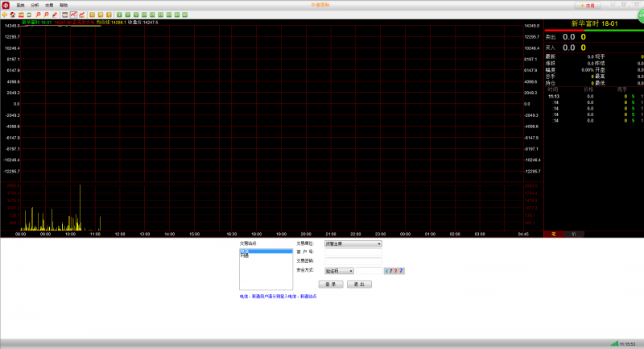Click the 卖出 sell price row

(x=594, y=37)
